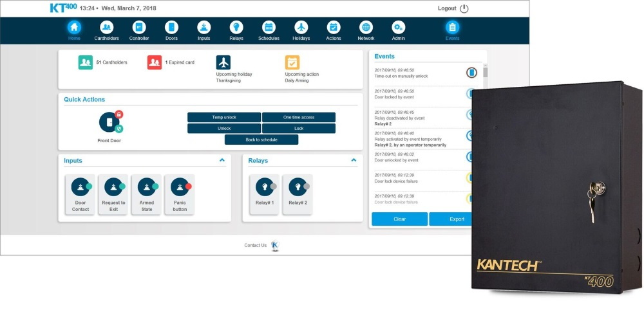Collapse the Inputs panel chevron

point(222,160)
